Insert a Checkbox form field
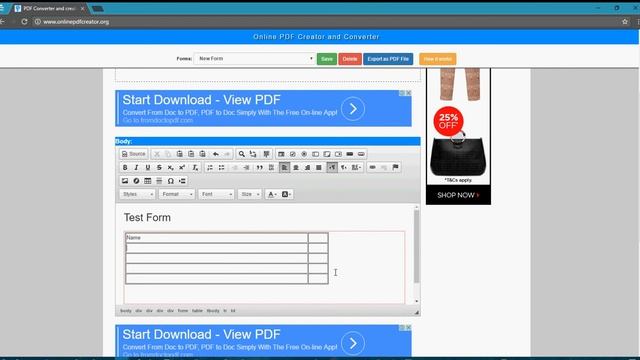Viewport: 640px width, 360px height. pyautogui.click(x=293, y=154)
